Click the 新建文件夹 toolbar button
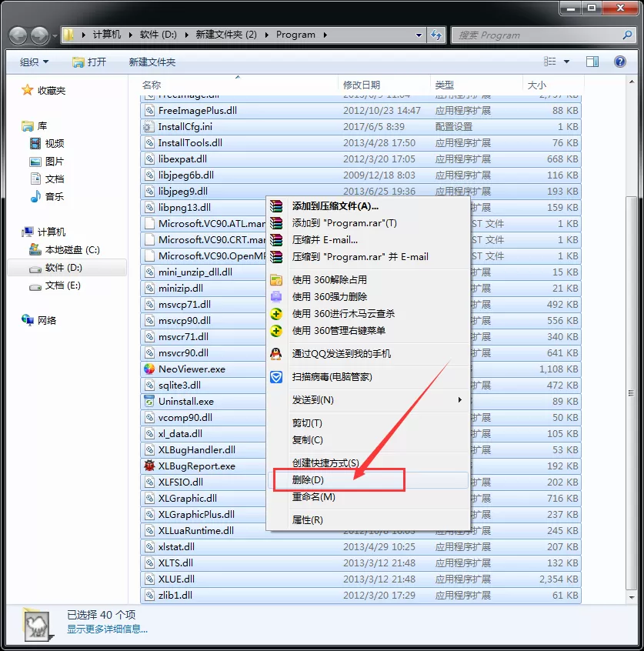The height and width of the screenshot is (651, 644). 152,62
